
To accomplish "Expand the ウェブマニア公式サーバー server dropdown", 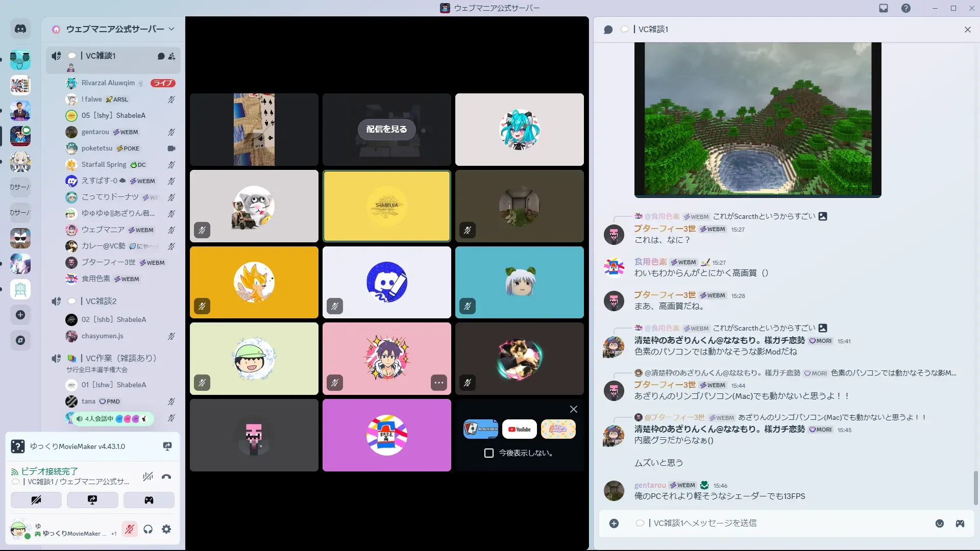I will tap(171, 29).
